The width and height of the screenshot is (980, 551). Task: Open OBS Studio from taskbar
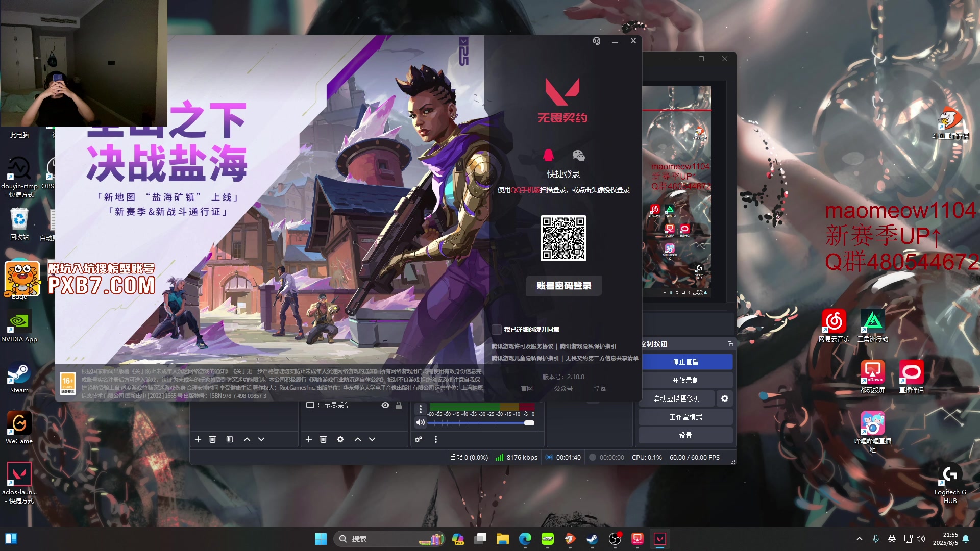point(615,539)
